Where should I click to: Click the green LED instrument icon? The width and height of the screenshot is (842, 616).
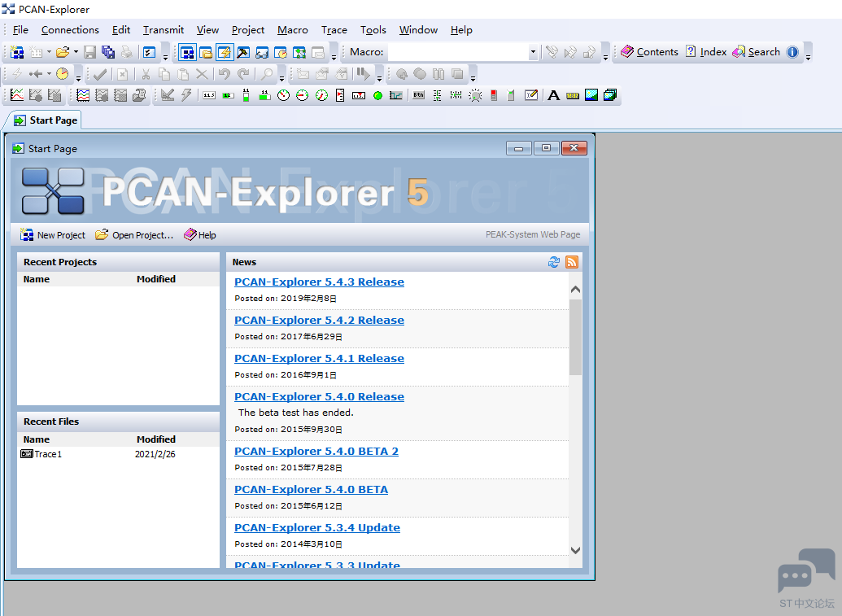pyautogui.click(x=378, y=95)
